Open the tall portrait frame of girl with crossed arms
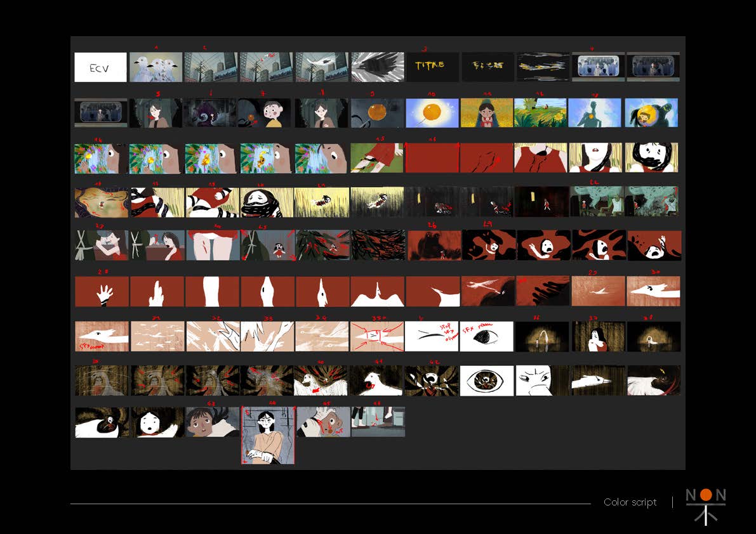 pyautogui.click(x=268, y=436)
